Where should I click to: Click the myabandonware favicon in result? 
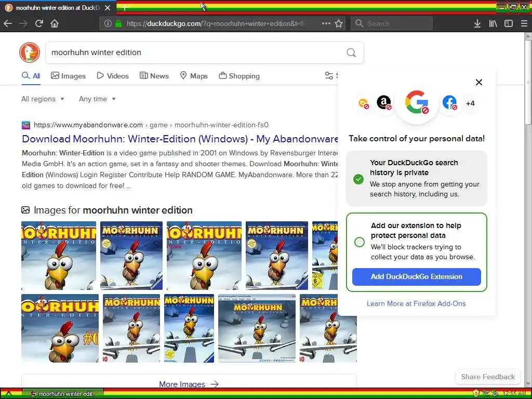tap(26, 125)
